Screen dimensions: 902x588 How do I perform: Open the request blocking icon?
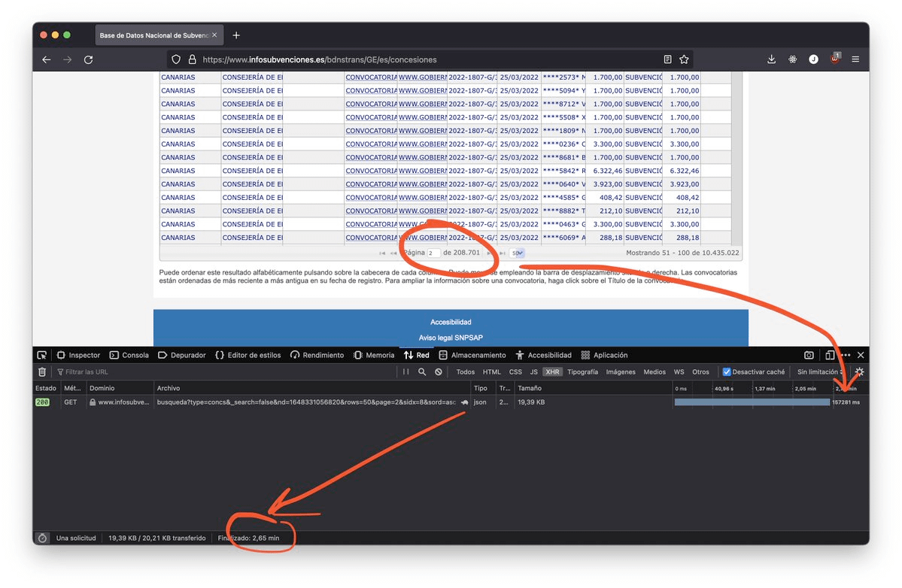(438, 371)
